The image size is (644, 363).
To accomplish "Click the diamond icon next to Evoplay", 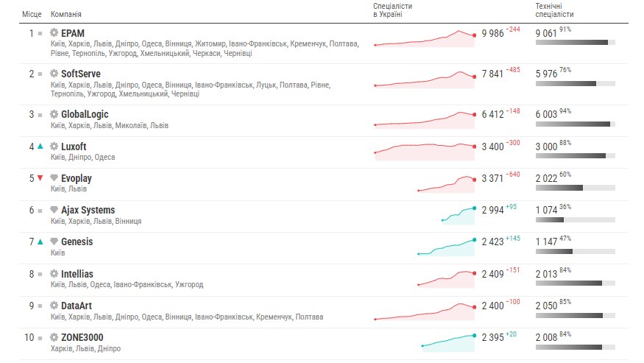I will tap(54, 177).
